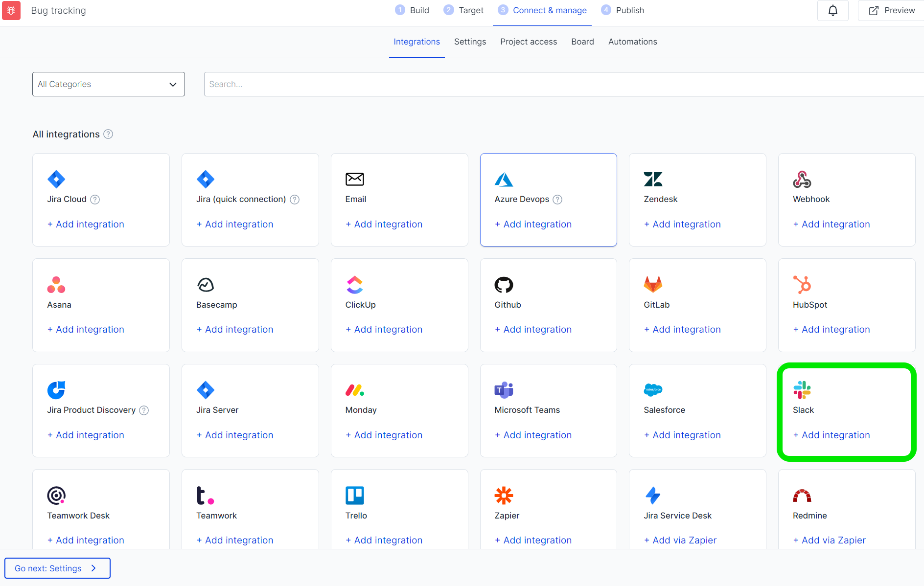Switch to the Board tab
The width and height of the screenshot is (924, 586).
pos(583,42)
